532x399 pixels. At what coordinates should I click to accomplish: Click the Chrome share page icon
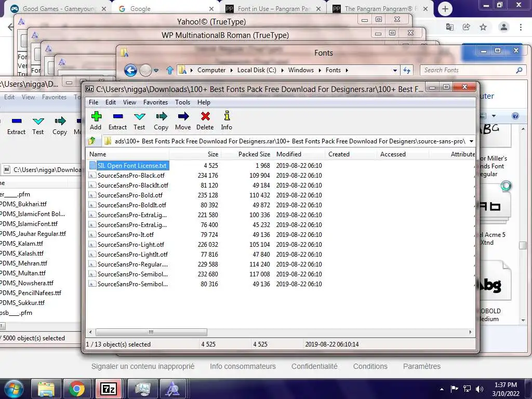point(467,27)
